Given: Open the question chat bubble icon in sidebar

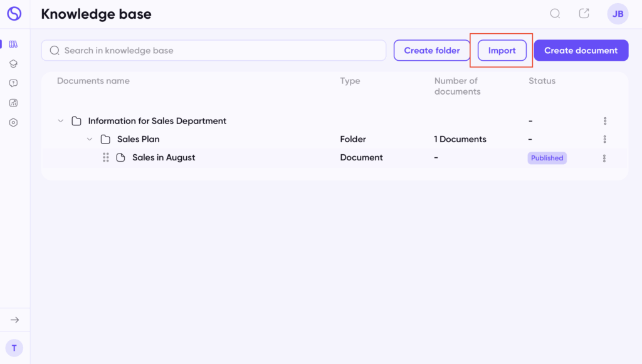Looking at the screenshot, I should pos(14,83).
